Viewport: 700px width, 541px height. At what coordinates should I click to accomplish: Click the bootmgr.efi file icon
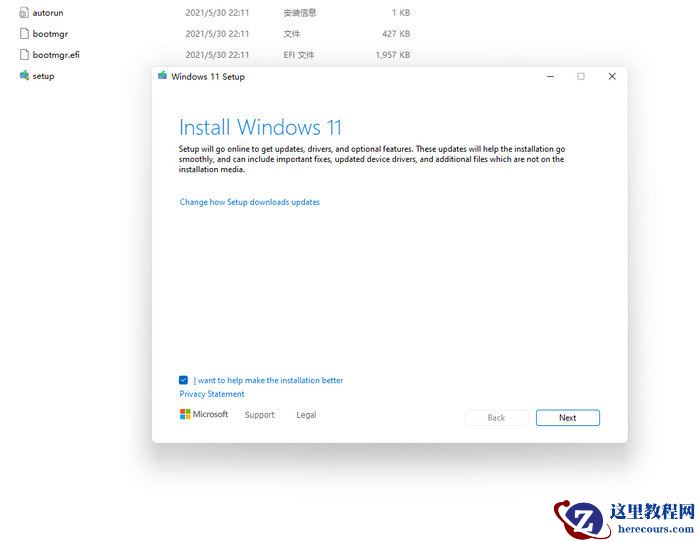24,54
